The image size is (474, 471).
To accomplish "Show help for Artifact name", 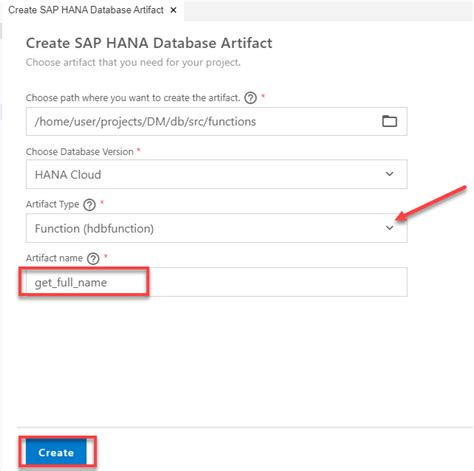I will (x=93, y=258).
